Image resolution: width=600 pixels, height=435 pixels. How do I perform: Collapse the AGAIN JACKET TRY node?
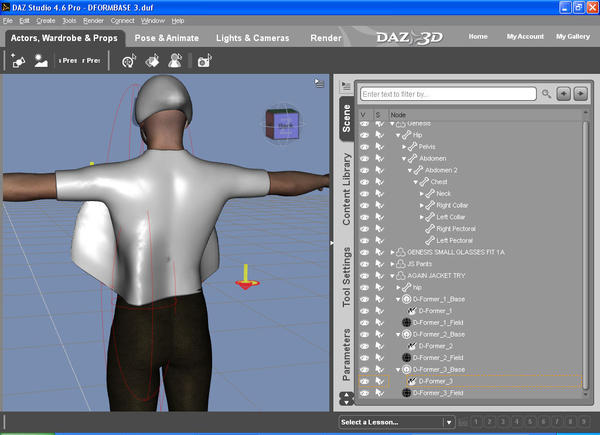tap(392, 276)
